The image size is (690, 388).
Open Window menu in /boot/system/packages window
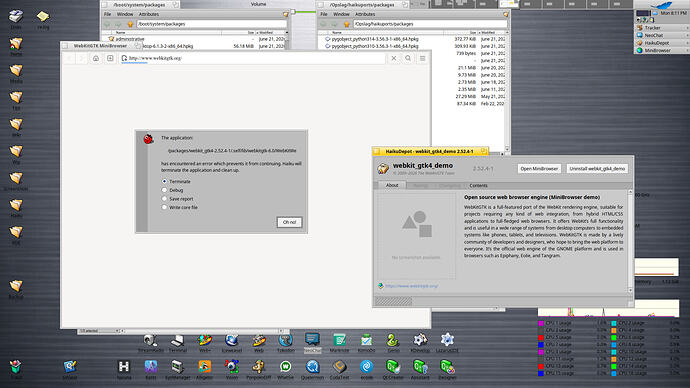pyautogui.click(x=125, y=14)
